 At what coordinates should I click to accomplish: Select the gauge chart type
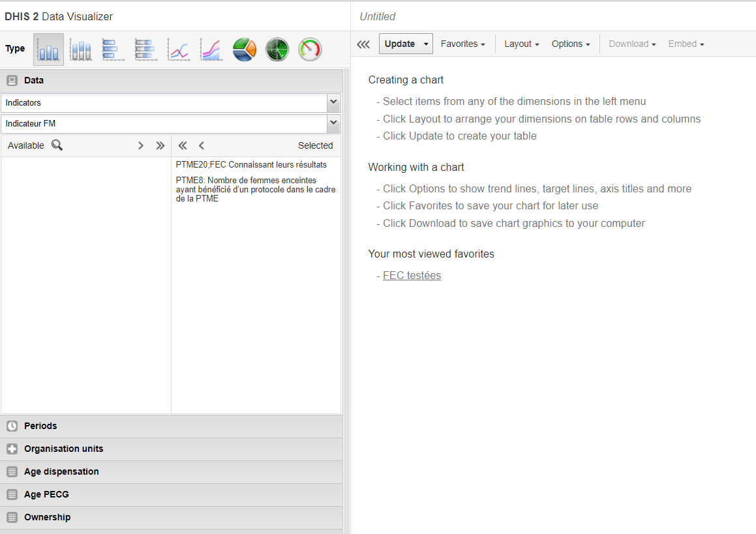pyautogui.click(x=310, y=50)
